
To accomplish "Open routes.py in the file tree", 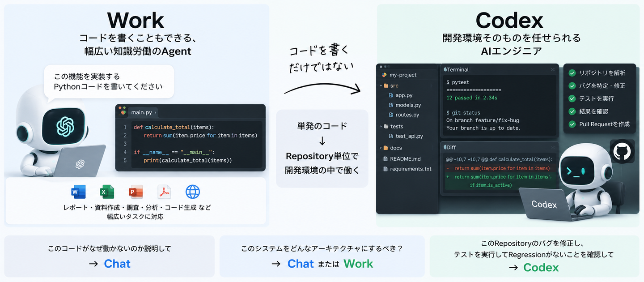I will click(x=407, y=115).
